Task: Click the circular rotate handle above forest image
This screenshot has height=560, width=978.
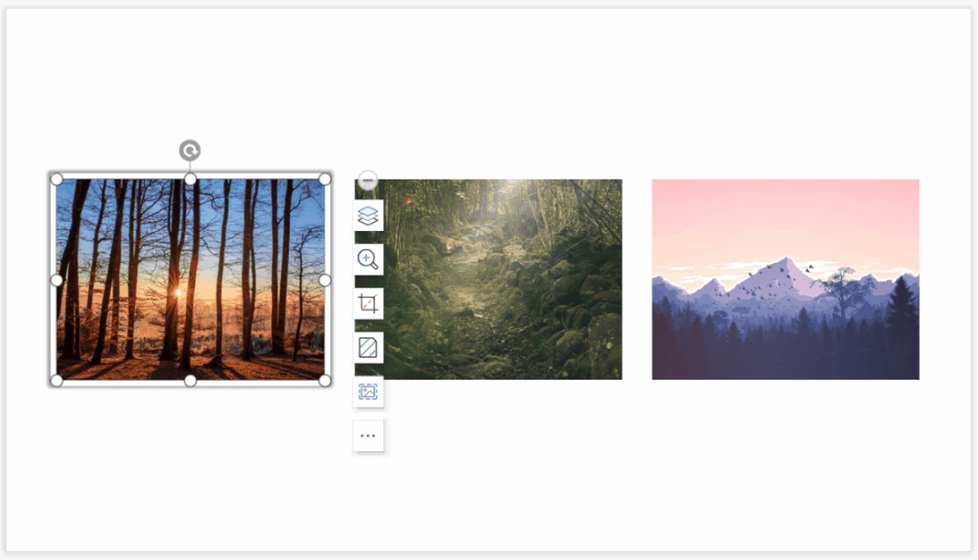Action: tap(189, 150)
